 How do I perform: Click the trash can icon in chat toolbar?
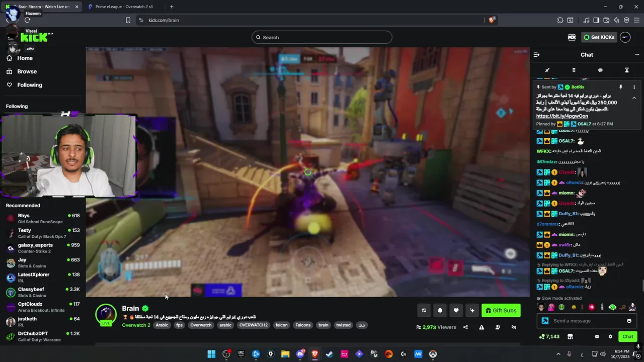pos(574,70)
